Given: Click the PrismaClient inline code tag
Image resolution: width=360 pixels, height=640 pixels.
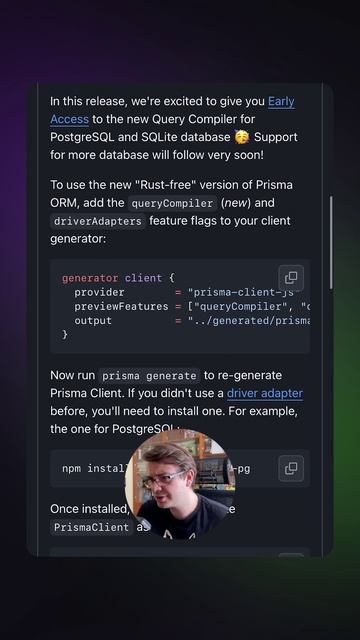Looking at the screenshot, I should (x=91, y=527).
